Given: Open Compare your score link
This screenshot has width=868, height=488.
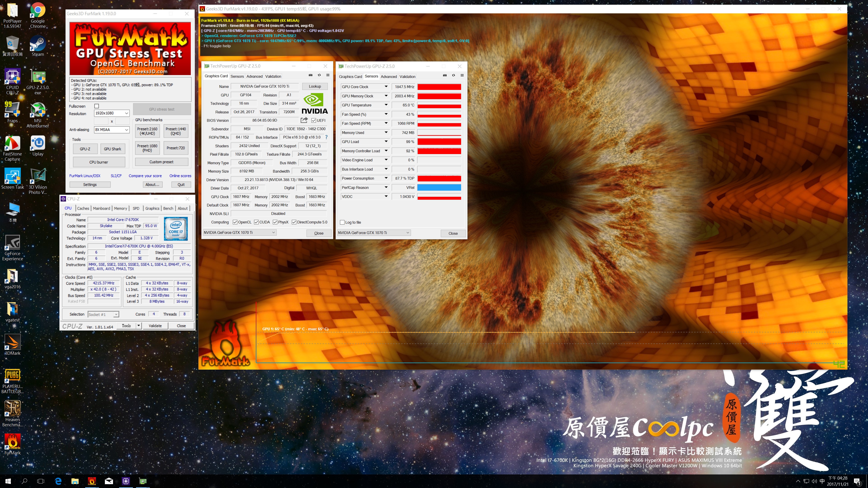Looking at the screenshot, I should click(x=145, y=176).
